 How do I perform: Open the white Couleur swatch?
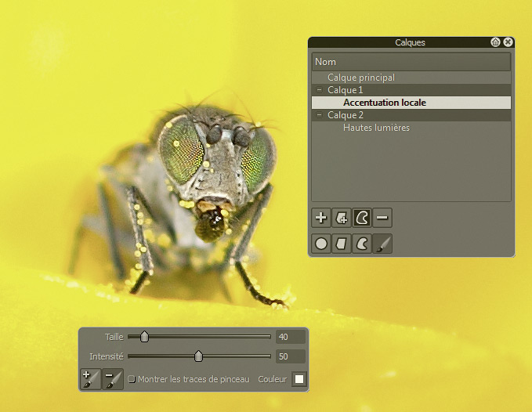pos(299,379)
